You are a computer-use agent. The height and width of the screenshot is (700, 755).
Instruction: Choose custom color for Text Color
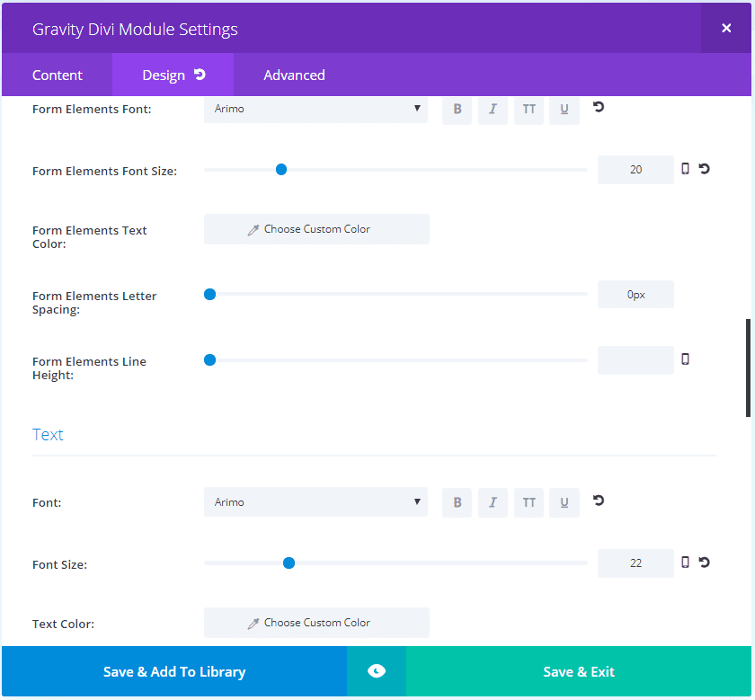click(316, 623)
